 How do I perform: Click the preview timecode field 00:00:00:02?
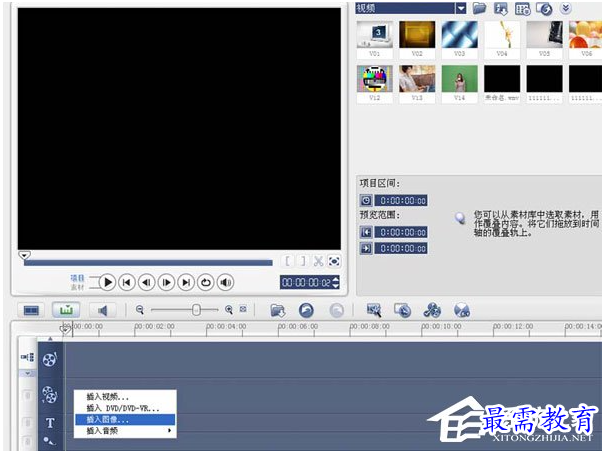(306, 282)
